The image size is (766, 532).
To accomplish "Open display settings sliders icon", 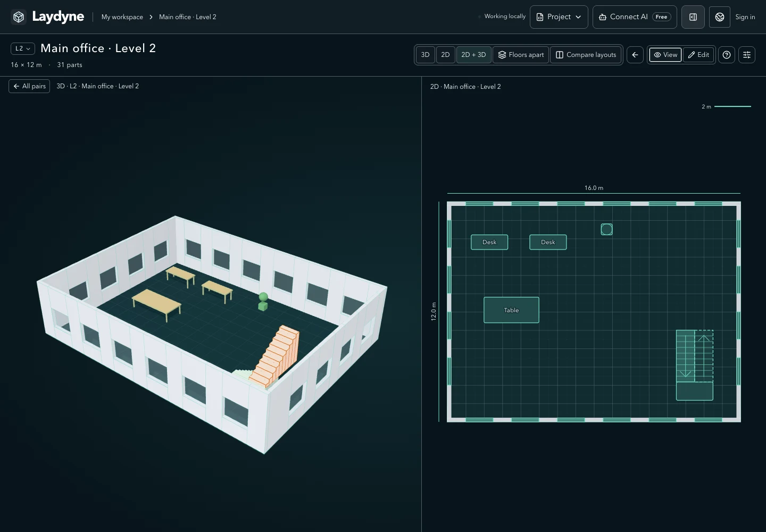I will point(747,55).
